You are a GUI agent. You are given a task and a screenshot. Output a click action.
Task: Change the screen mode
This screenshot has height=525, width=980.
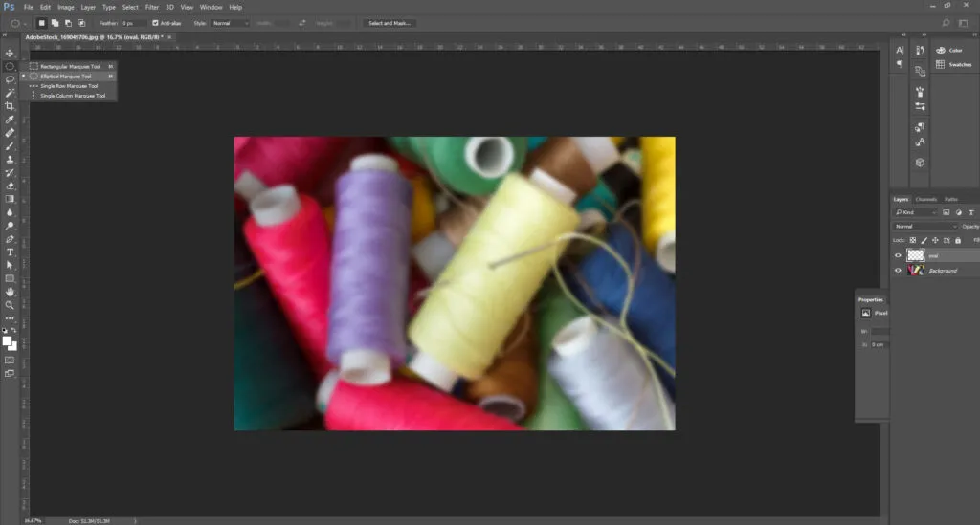pos(10,373)
